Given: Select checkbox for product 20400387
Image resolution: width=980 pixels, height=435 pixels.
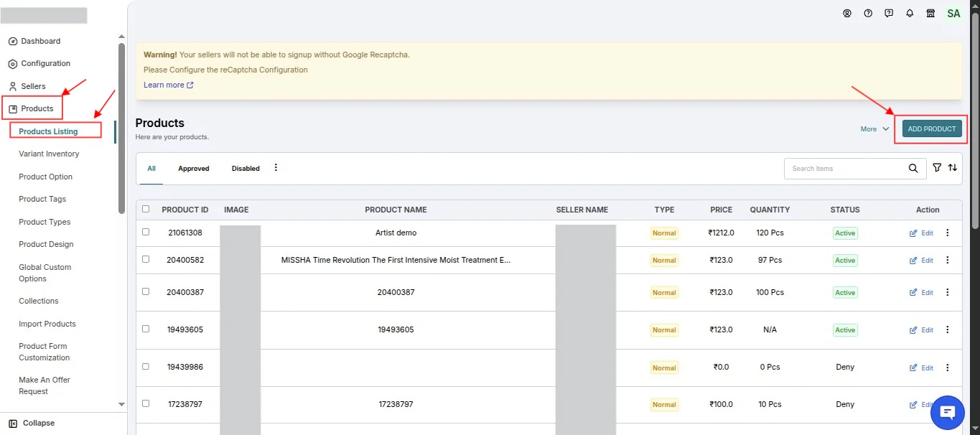Looking at the screenshot, I should (146, 291).
